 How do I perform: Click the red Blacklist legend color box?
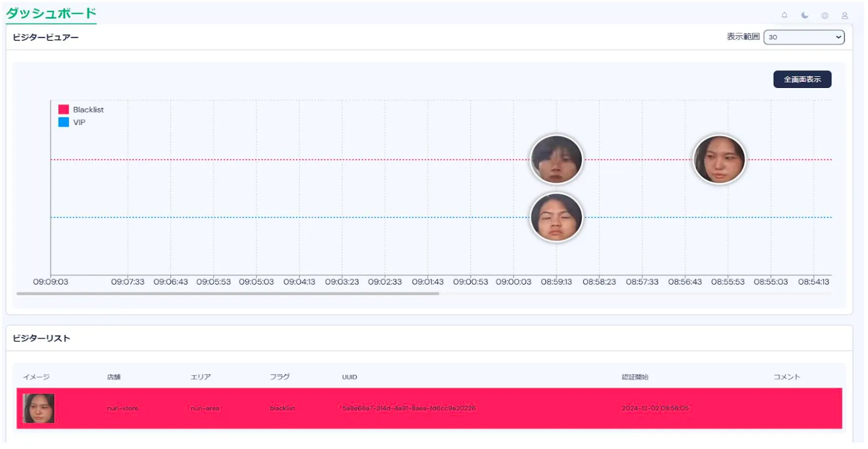click(64, 109)
